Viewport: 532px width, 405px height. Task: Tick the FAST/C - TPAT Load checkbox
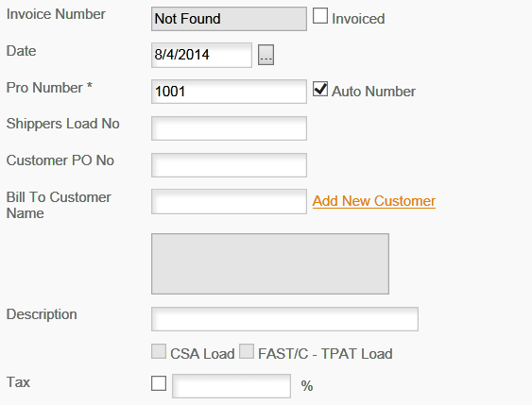pos(247,351)
